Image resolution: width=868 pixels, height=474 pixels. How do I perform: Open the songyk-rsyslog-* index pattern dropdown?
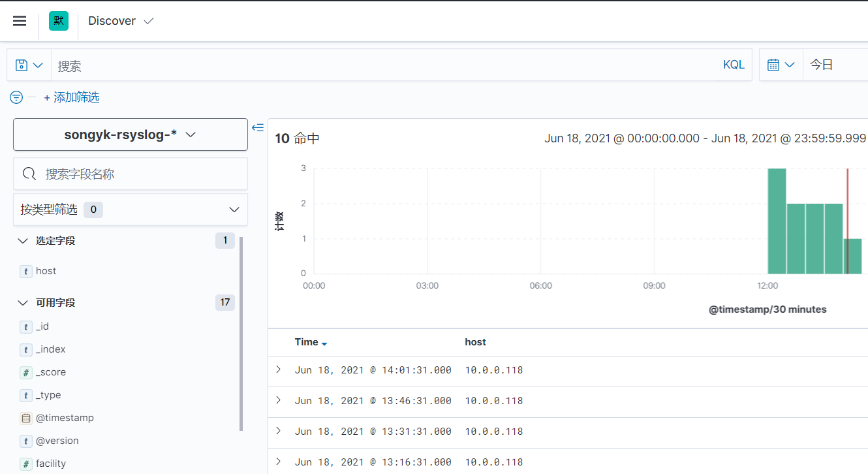click(131, 134)
